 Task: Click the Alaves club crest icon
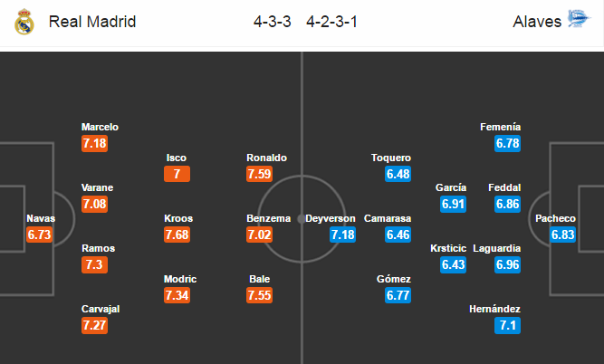click(579, 19)
